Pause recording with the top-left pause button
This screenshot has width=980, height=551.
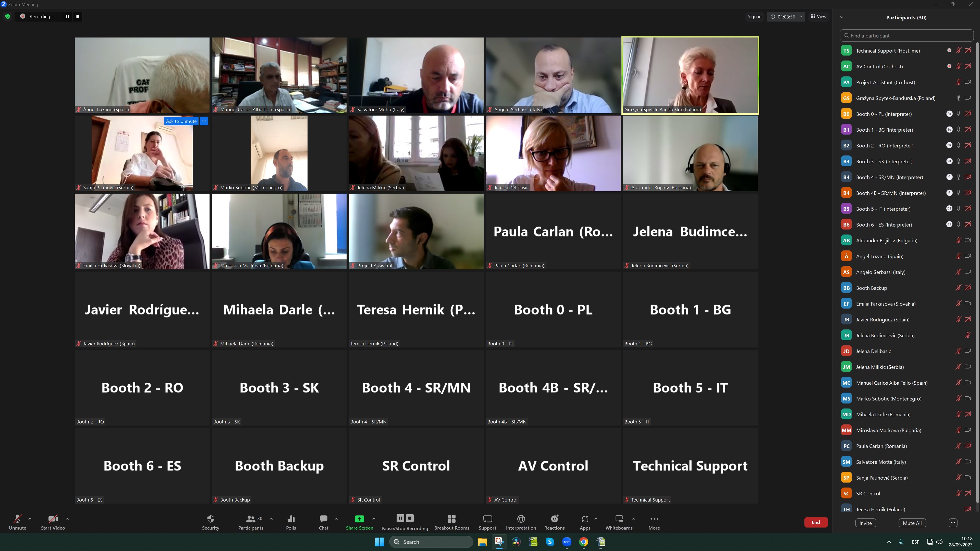(x=67, y=16)
